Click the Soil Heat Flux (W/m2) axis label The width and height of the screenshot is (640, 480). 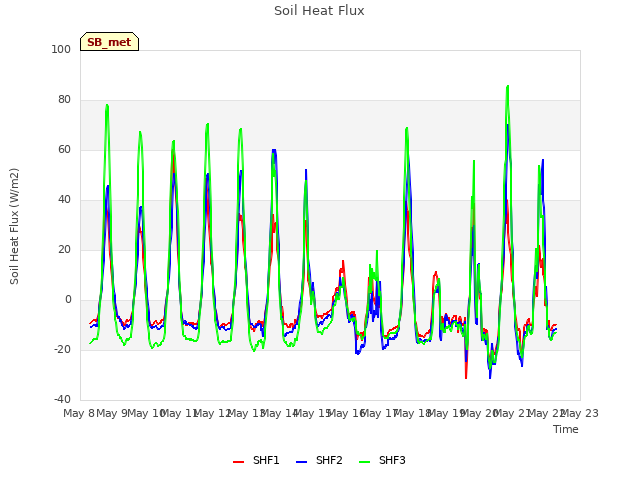14,226
